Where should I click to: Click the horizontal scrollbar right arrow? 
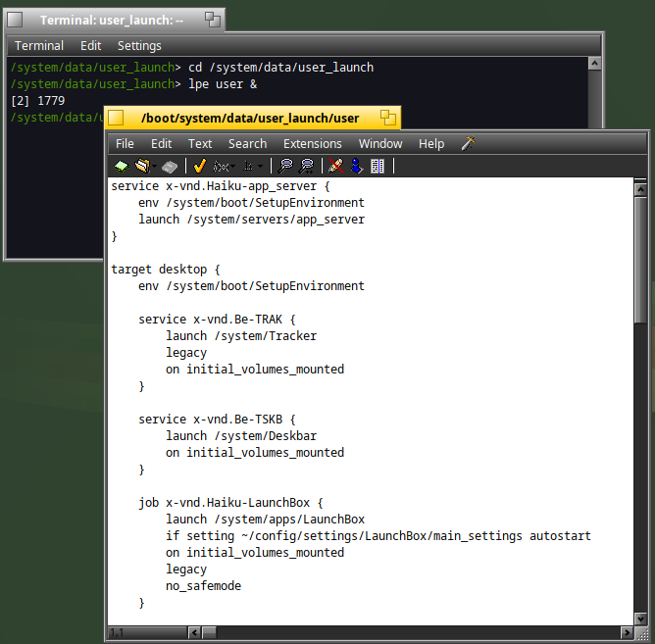[627, 632]
